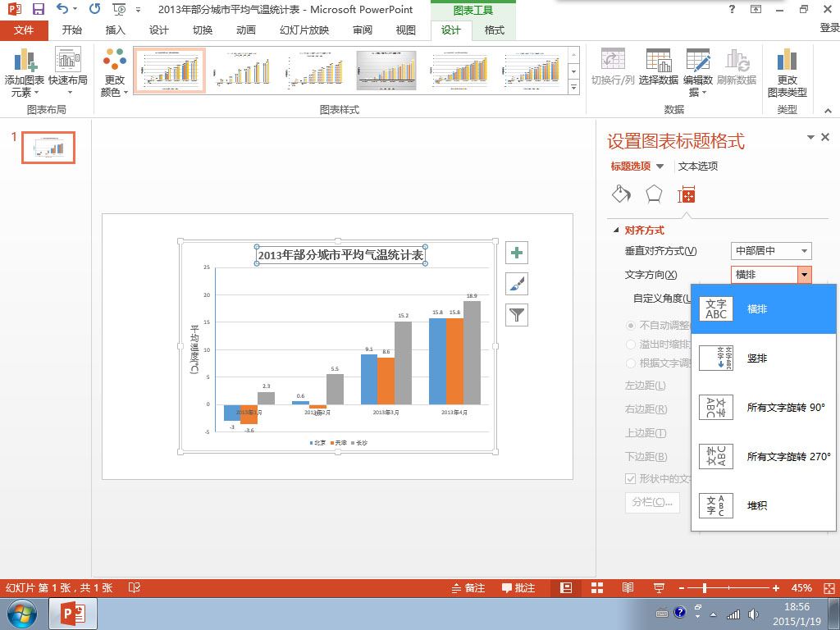Open Help question mark in title bar
Screen dimensions: 840x630
[x=733, y=8]
